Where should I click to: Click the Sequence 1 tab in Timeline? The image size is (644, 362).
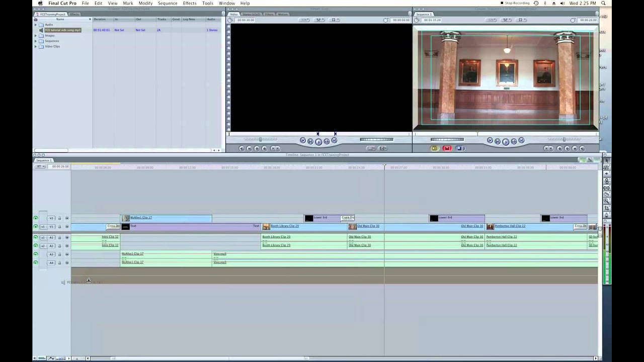pyautogui.click(x=43, y=160)
